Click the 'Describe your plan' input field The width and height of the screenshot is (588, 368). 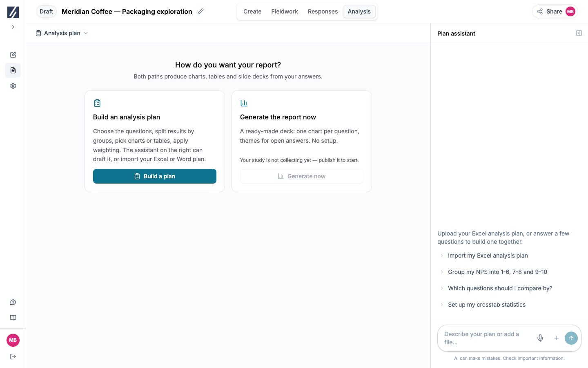click(486, 338)
